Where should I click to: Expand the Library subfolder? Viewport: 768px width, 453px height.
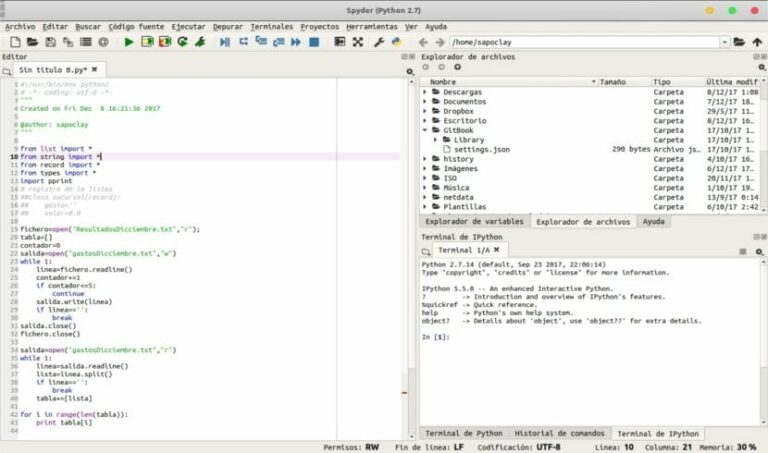point(435,140)
